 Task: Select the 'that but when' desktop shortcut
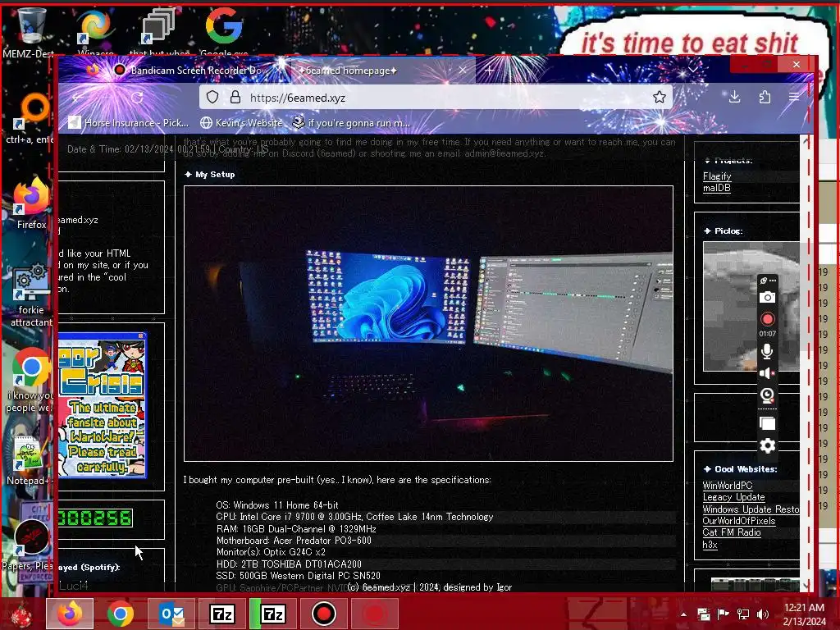(x=159, y=31)
